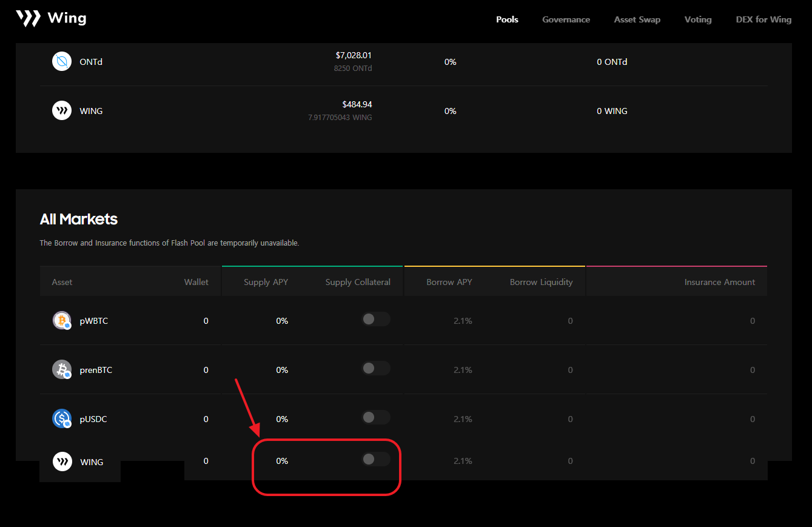
Task: Click the prenBTC asset icon
Action: pos(62,369)
